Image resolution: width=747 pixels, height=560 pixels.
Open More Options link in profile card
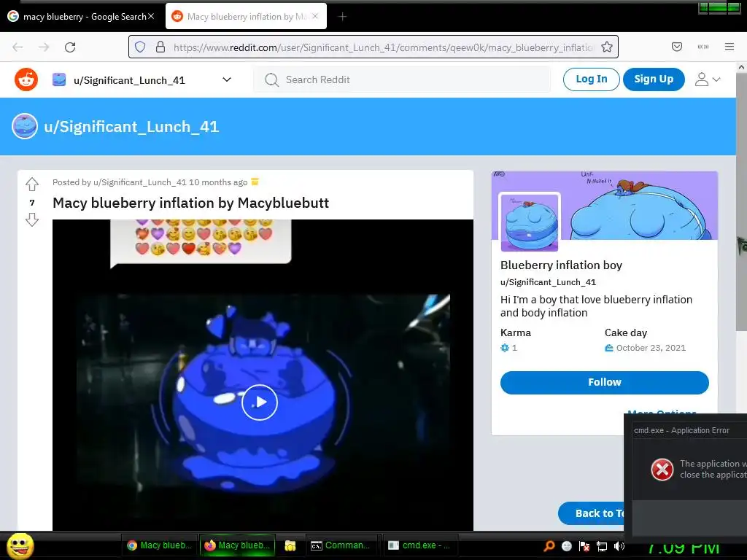tap(662, 411)
